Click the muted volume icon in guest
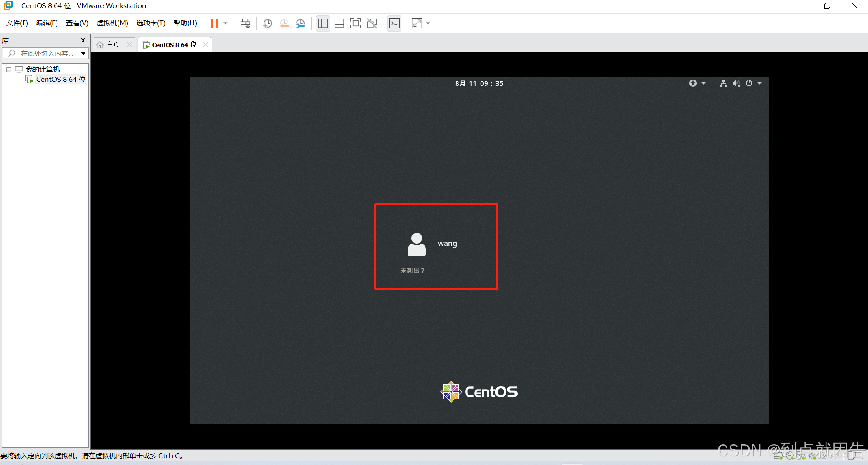Viewport: 868px width, 465px height. tap(736, 83)
